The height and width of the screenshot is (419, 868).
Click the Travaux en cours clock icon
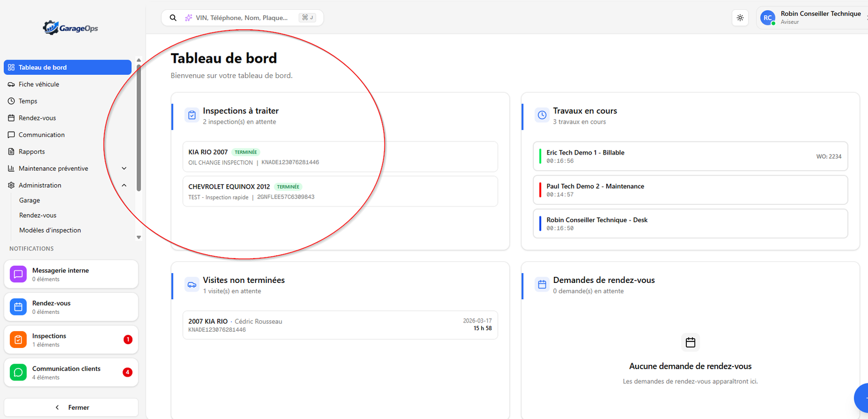pyautogui.click(x=542, y=115)
